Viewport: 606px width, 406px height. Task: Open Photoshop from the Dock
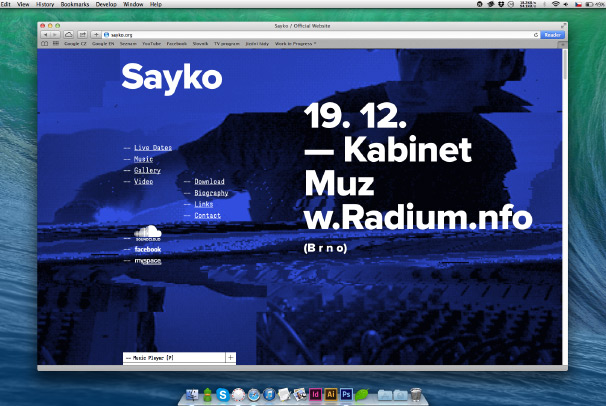tap(346, 395)
